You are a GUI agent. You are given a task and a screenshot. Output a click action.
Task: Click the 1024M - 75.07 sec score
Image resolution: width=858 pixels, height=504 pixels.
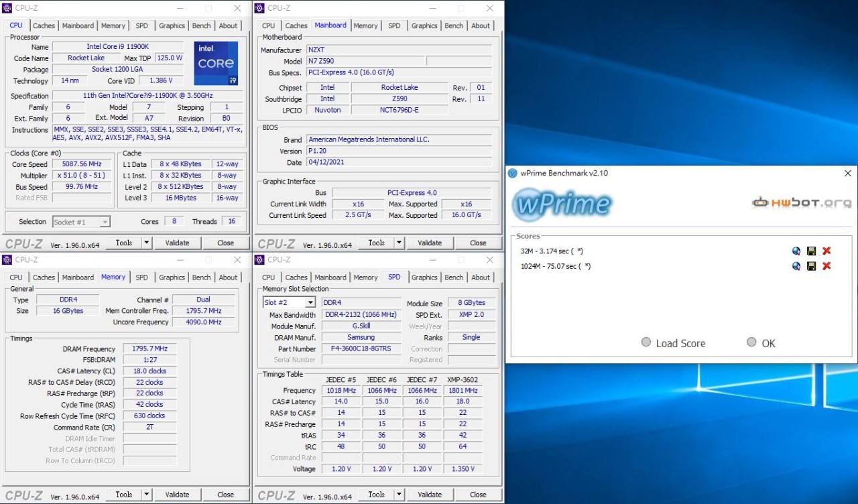[x=556, y=266]
